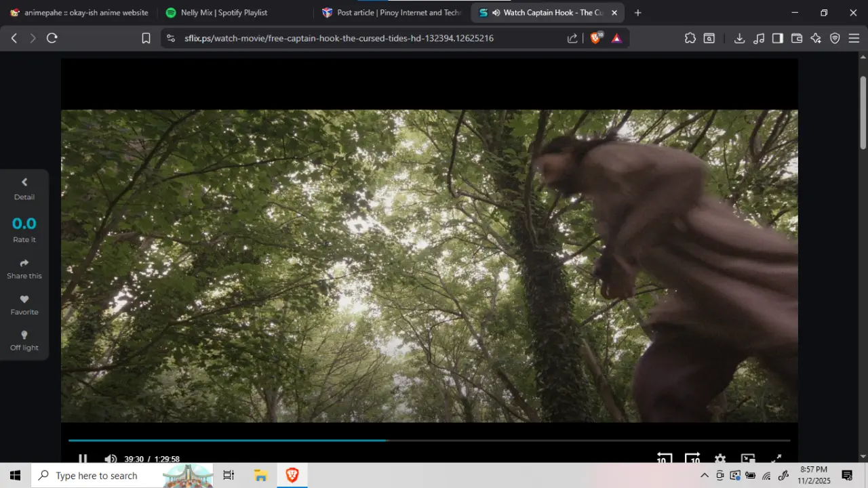Collapse the Detail side panel arrow
Screen dimensions: 868x488
[24, 182]
